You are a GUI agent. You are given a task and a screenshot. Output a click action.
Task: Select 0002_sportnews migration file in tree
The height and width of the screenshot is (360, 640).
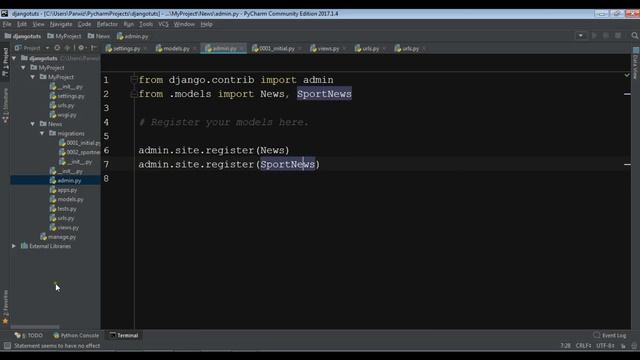[x=80, y=152]
